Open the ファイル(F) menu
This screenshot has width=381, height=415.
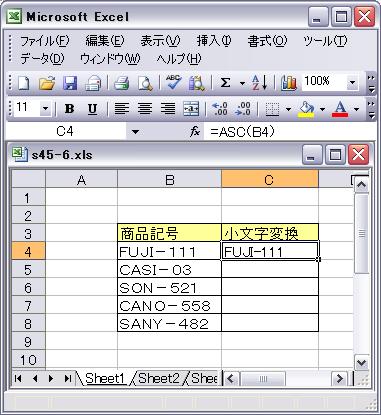(x=45, y=41)
